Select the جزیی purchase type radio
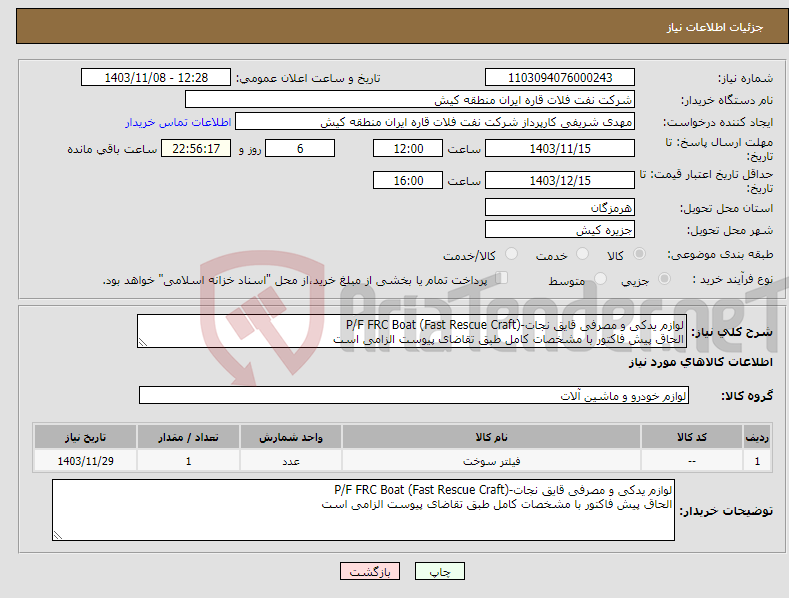The width and height of the screenshot is (789, 598). 664,279
